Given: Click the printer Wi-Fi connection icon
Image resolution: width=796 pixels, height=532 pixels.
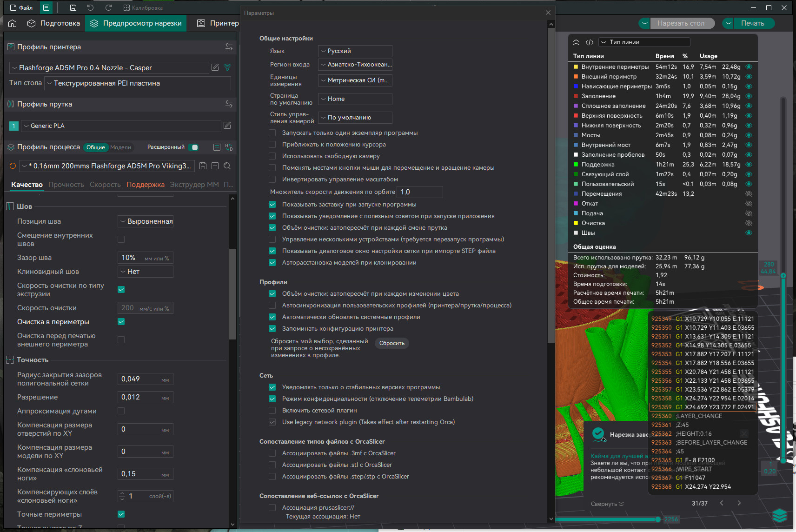Looking at the screenshot, I should click(227, 67).
